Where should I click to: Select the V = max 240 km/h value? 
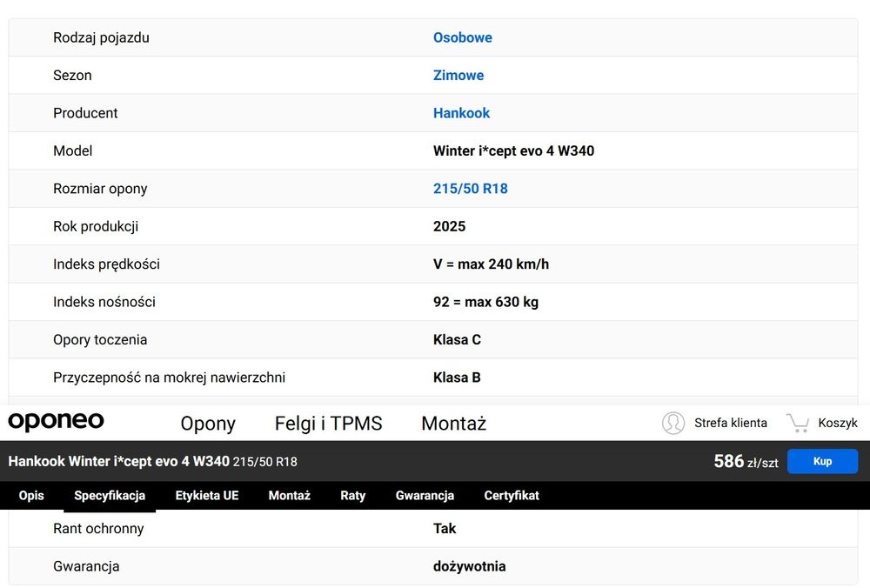pyautogui.click(x=491, y=264)
